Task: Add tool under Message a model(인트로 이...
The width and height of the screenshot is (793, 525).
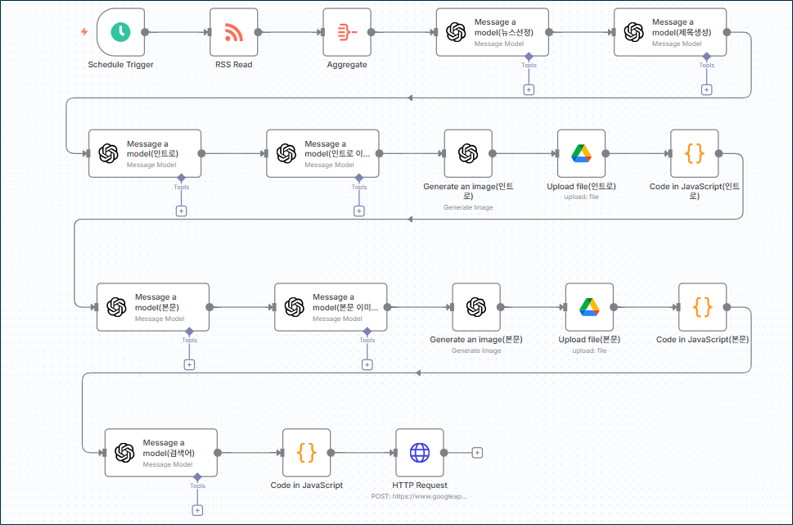Action: (359, 211)
